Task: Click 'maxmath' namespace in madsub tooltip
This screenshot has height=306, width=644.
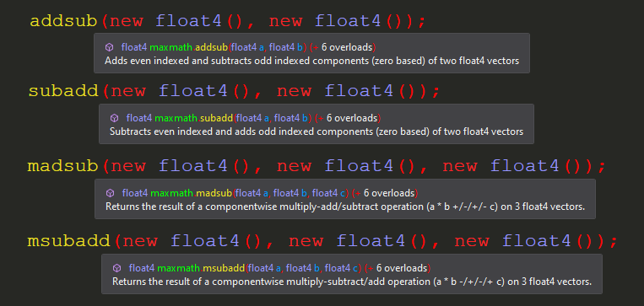Action: pos(171,193)
